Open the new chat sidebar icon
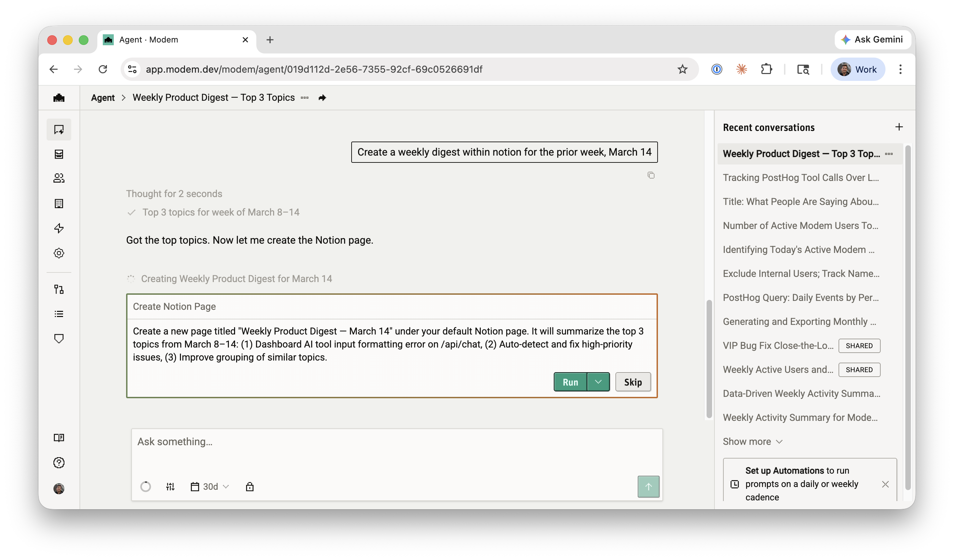954x560 pixels. pos(59,130)
